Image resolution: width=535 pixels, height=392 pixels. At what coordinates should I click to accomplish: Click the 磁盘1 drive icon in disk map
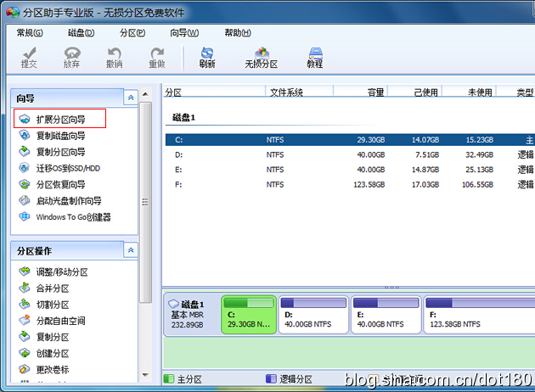174,304
